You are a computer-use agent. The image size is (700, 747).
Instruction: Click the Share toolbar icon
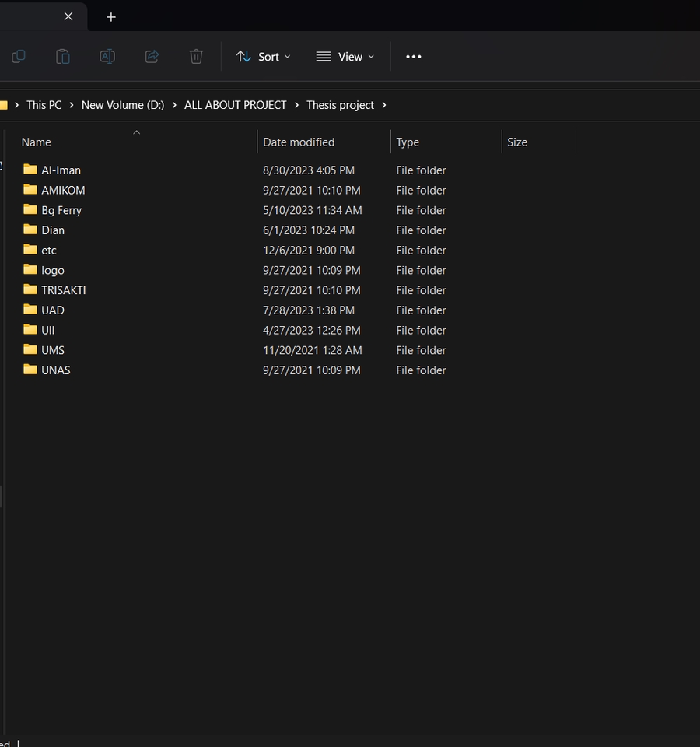[152, 56]
